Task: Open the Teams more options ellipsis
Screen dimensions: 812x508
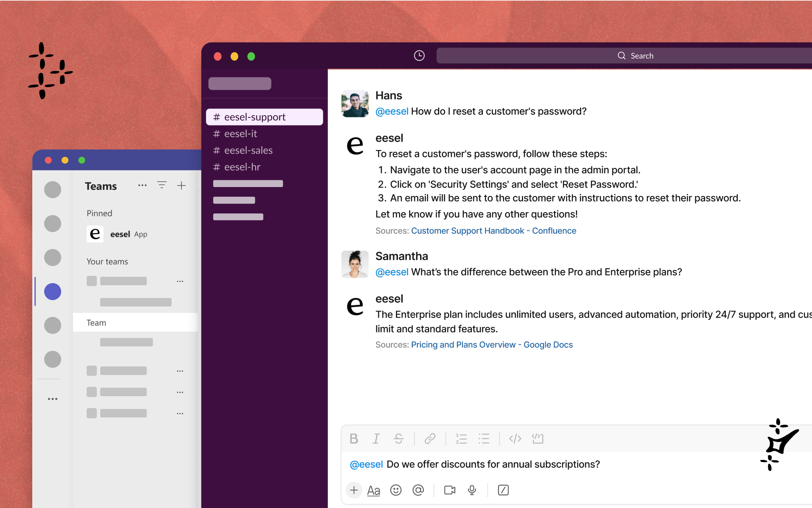Action: (142, 185)
